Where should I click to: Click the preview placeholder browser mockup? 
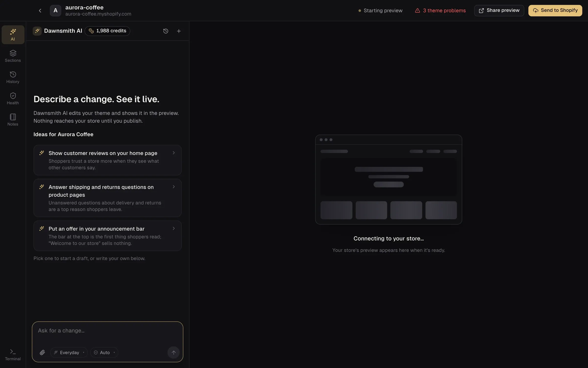tap(389, 179)
